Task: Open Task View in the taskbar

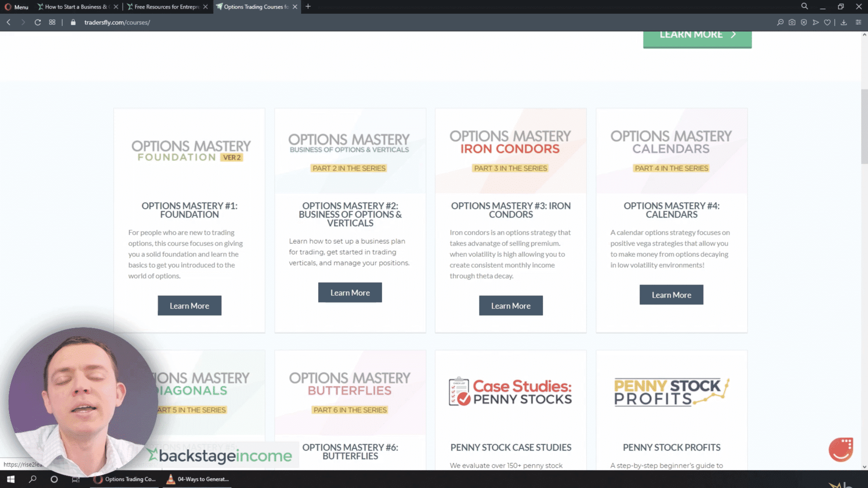Action: 76,479
